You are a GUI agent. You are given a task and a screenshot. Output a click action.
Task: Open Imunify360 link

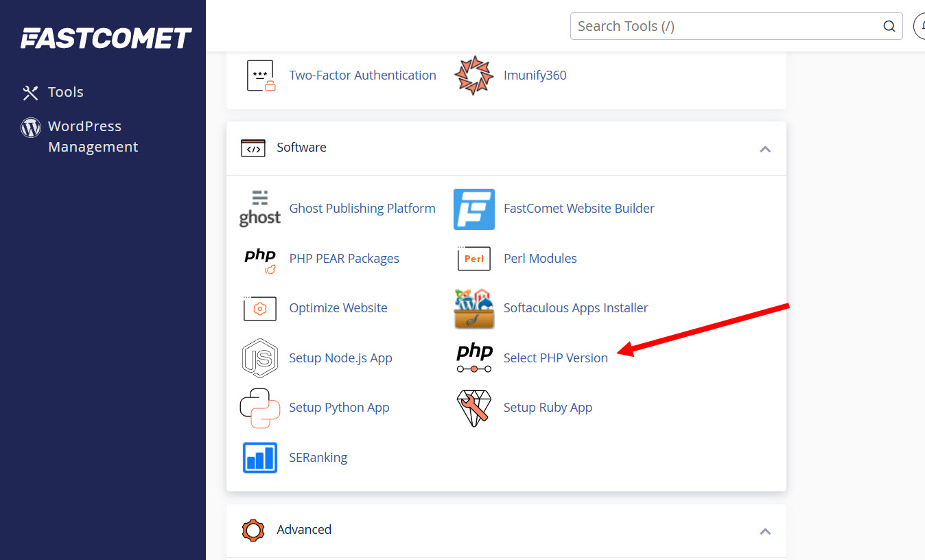click(x=535, y=75)
